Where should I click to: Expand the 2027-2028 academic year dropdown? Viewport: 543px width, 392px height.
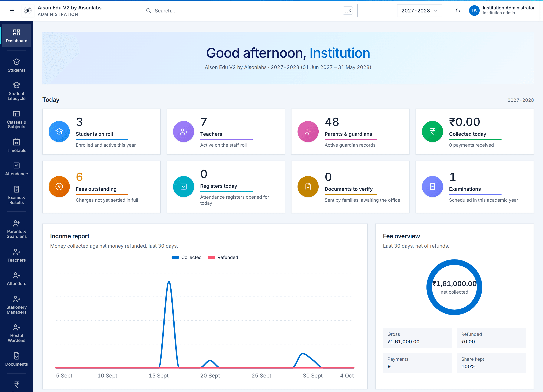[420, 11]
